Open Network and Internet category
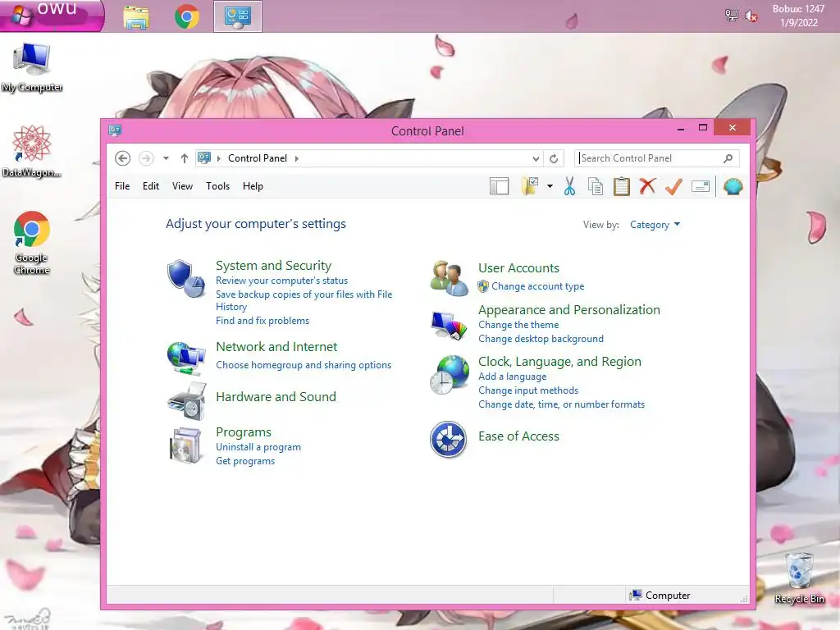Image resolution: width=840 pixels, height=630 pixels. (276, 347)
